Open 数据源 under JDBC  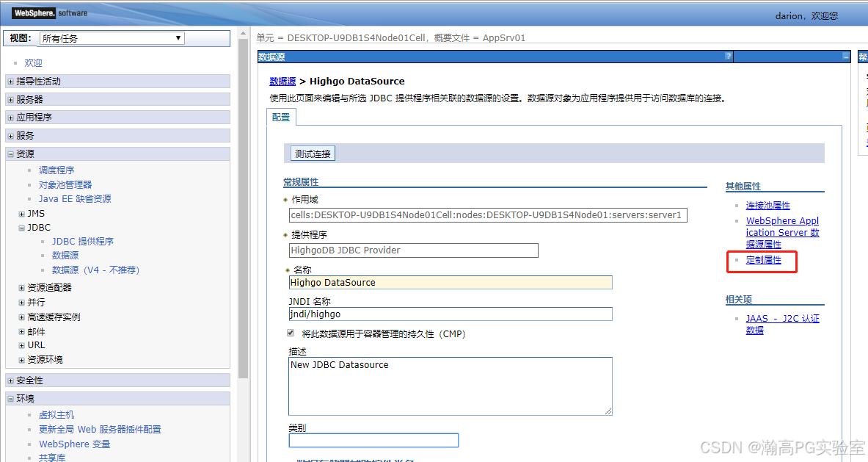(x=65, y=256)
